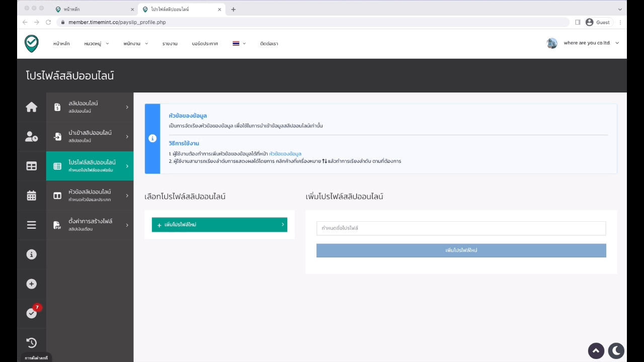Open the รายงาน menu item
Screen dimensions: 644x362
pyautogui.click(x=170, y=44)
